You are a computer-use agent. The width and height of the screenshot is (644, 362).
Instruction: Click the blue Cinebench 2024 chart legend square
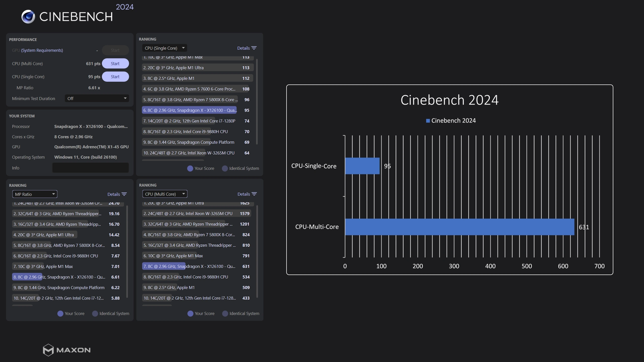coord(428,121)
